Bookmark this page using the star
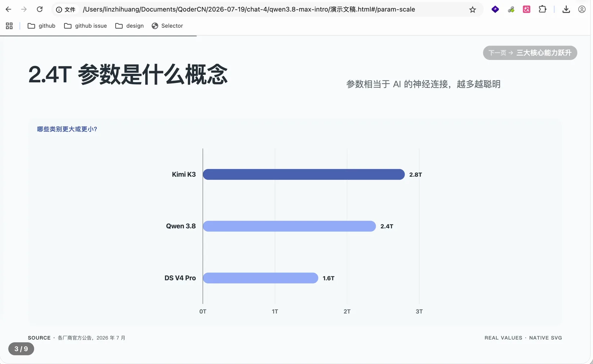 [473, 10]
